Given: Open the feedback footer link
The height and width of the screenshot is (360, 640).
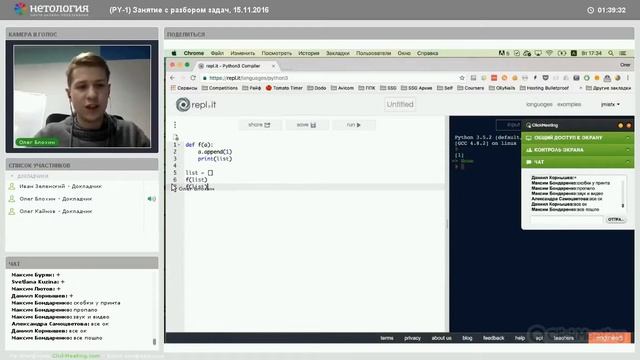Looking at the screenshot, I should pos(493,338).
